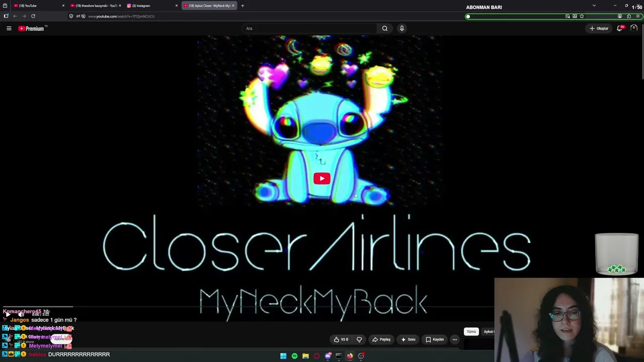This screenshot has height=362, width=644.
Task: Open the YouTube guide hamburger menu
Action: tap(9, 29)
